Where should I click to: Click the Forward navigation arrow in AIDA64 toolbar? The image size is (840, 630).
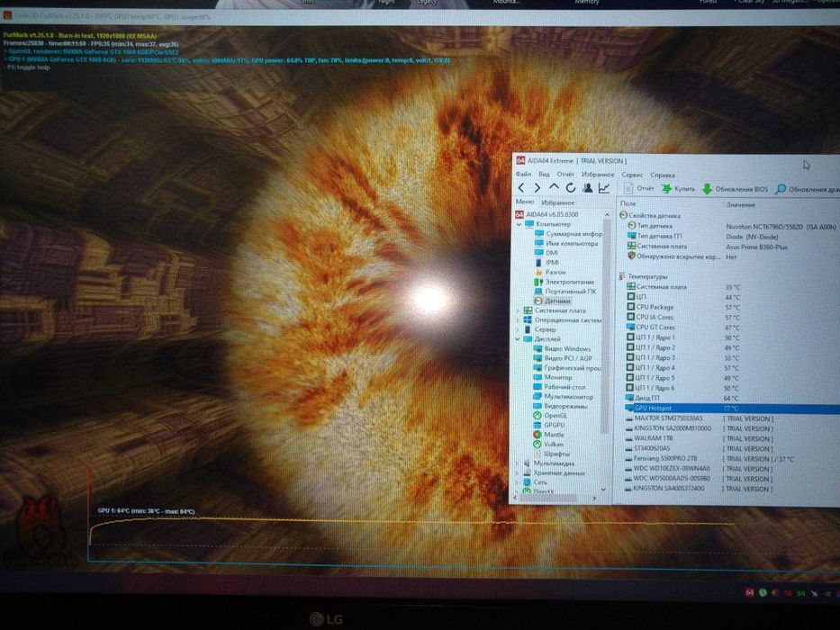tap(537, 187)
